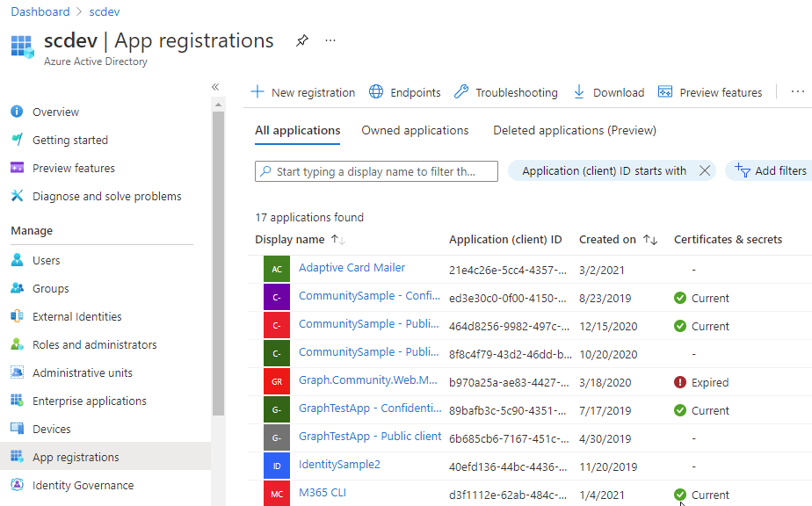812x506 pixels.
Task: Open the IdentitySample2 app
Action: click(339, 465)
